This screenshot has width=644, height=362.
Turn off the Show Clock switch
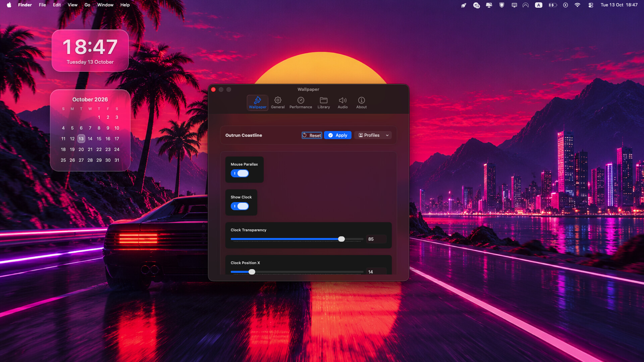[240, 206]
